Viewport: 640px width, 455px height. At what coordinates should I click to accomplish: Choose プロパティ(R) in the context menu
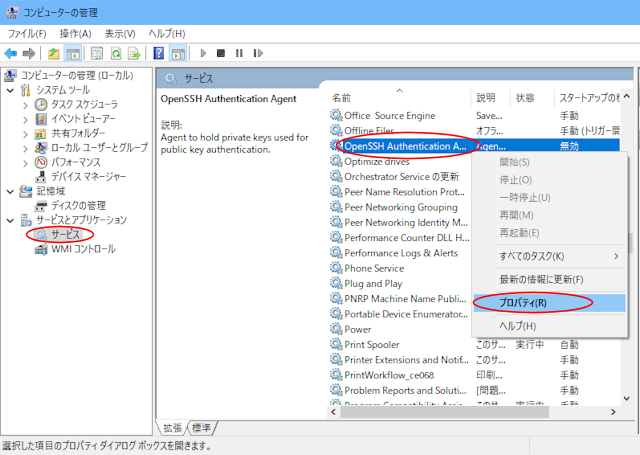pyautogui.click(x=549, y=303)
